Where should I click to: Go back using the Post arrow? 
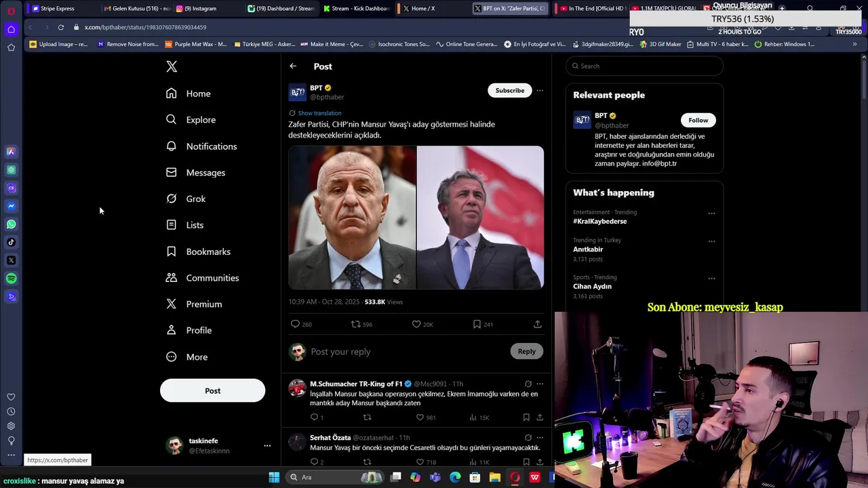tap(293, 66)
